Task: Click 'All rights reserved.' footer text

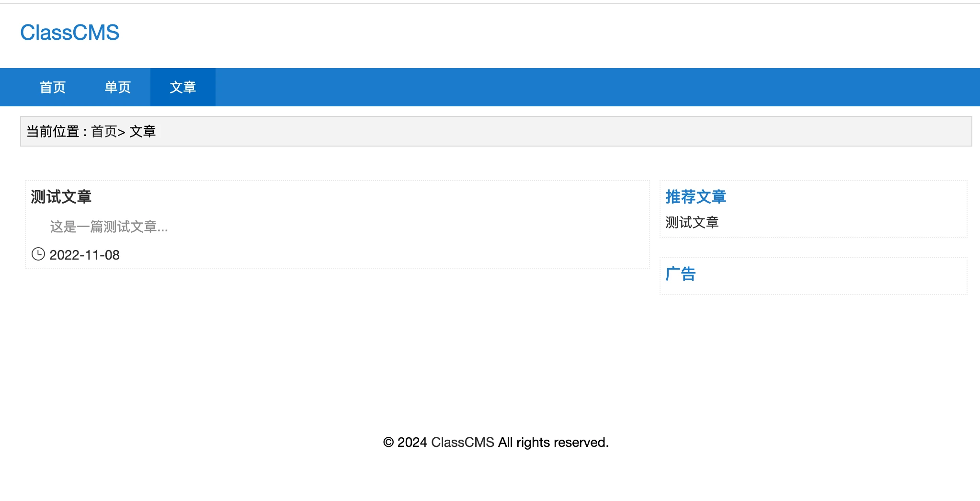Action: pyautogui.click(x=553, y=442)
